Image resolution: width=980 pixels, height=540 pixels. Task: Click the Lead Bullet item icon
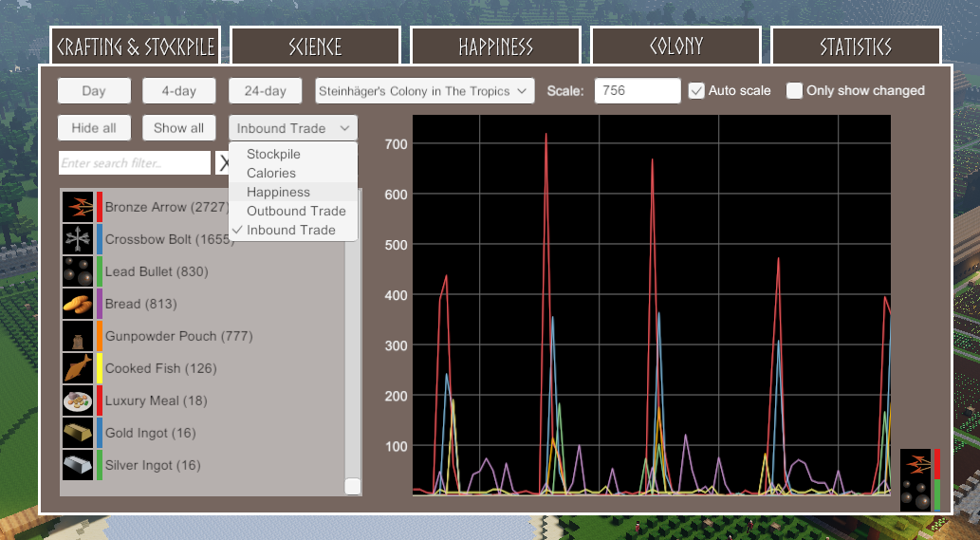point(78,271)
